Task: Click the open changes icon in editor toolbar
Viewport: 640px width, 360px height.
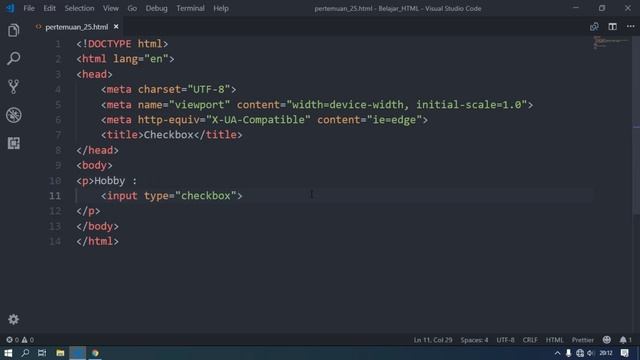Action: (594, 27)
